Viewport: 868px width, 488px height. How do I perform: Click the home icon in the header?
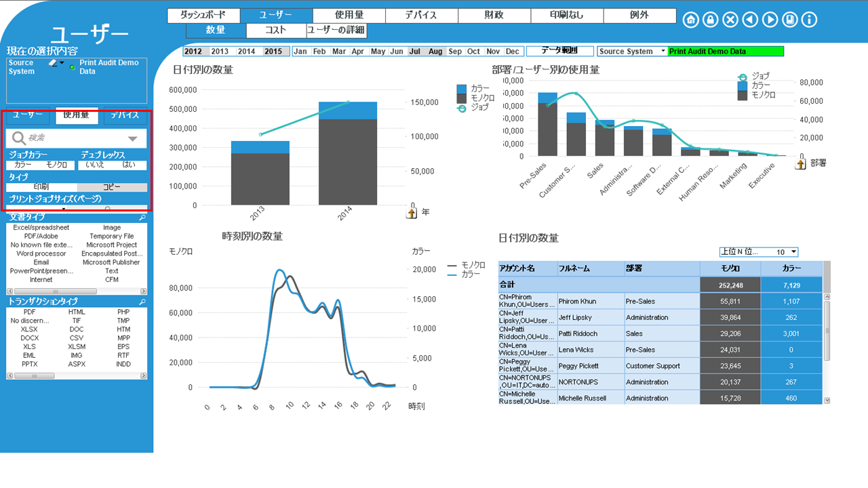pos(690,20)
